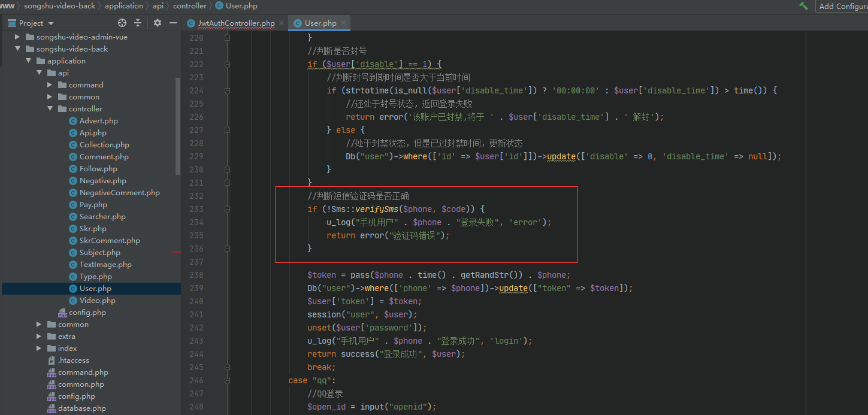Toggle fold marker at line 224
Viewport: 868px width, 415px height.
(227, 90)
